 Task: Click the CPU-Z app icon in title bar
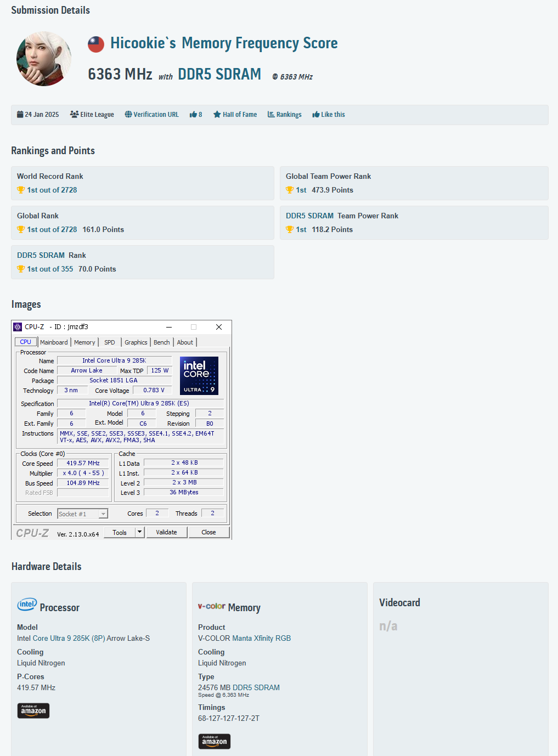(18, 327)
